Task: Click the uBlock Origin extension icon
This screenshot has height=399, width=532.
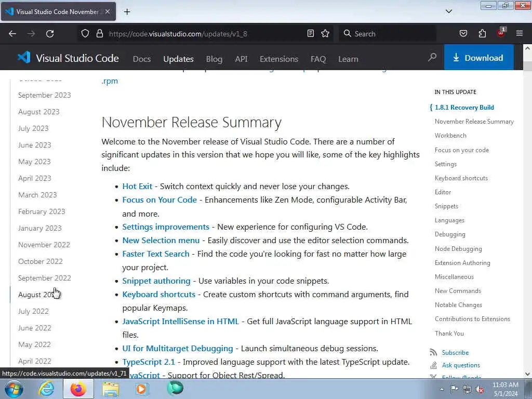Action: (501, 33)
